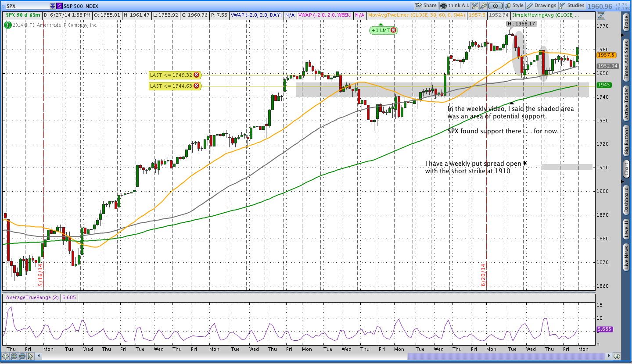Click the collapse chart arrows icon at bottom right
This screenshot has height=364, width=632.
pyautogui.click(x=617, y=356)
